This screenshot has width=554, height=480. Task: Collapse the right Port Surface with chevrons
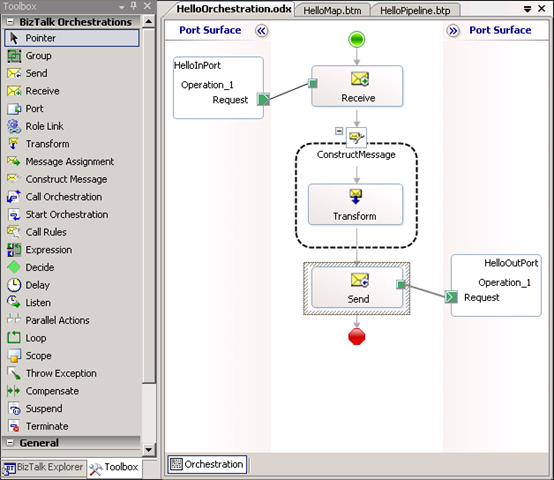(453, 31)
